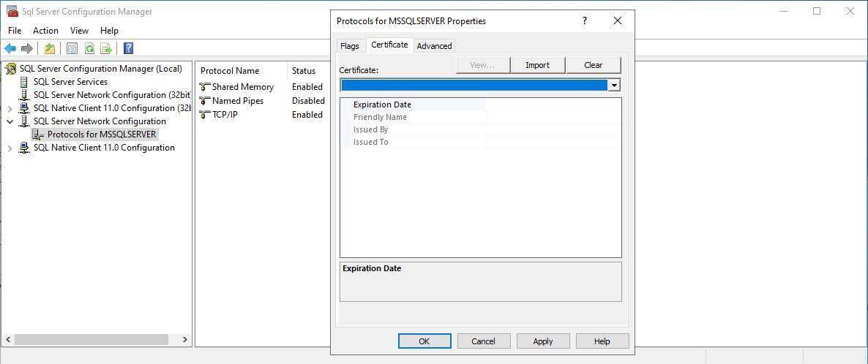The height and width of the screenshot is (364, 868).
Task: Click the Back arrow toolbar icon
Action: (x=10, y=49)
